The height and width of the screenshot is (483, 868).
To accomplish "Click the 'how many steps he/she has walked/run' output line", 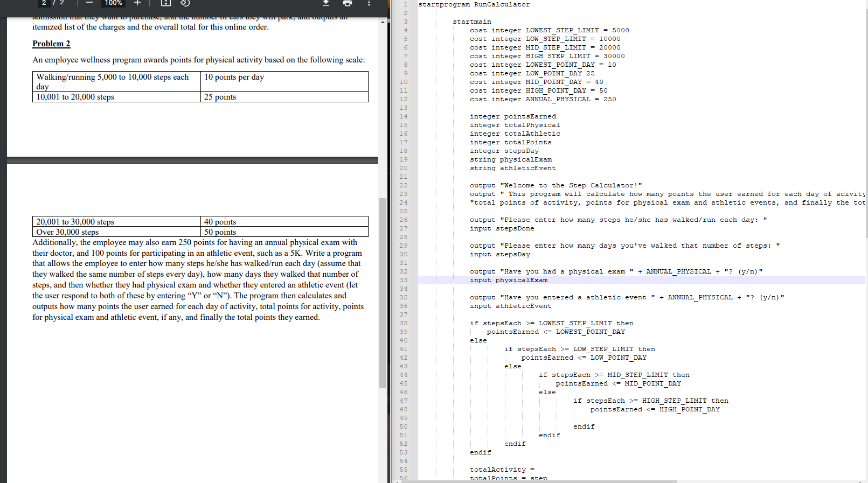I will (619, 220).
